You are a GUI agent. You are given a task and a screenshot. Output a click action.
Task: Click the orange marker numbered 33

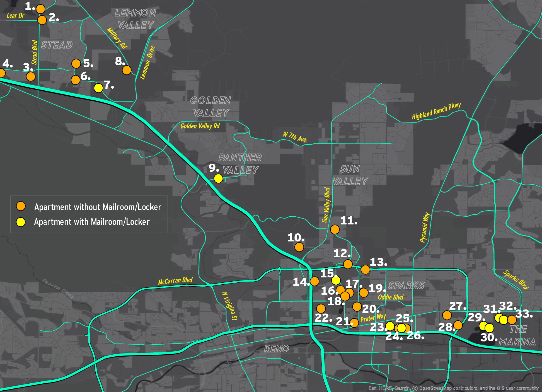(512, 320)
